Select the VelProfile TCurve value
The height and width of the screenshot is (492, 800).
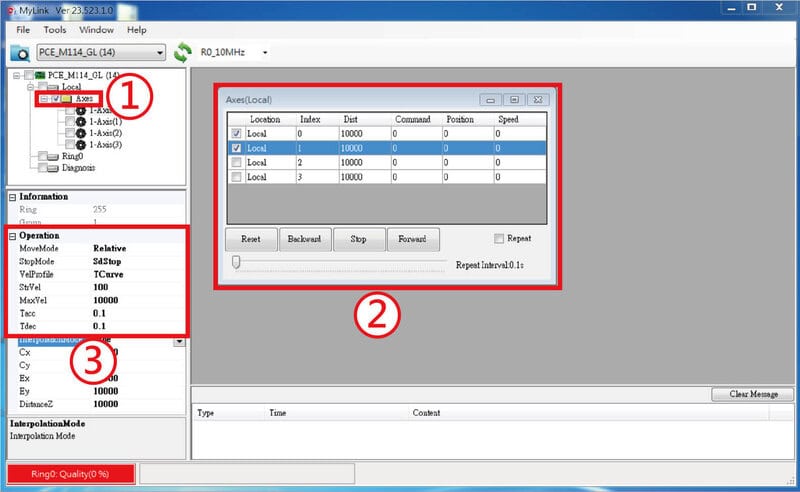[x=108, y=274]
